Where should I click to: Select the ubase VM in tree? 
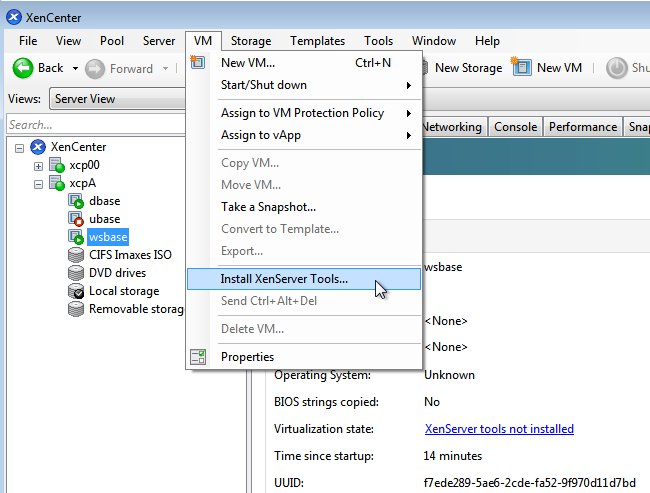pyautogui.click(x=104, y=219)
